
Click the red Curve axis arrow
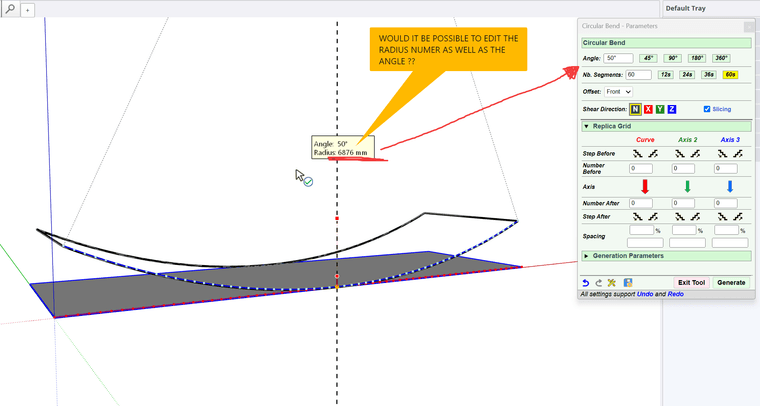point(645,187)
